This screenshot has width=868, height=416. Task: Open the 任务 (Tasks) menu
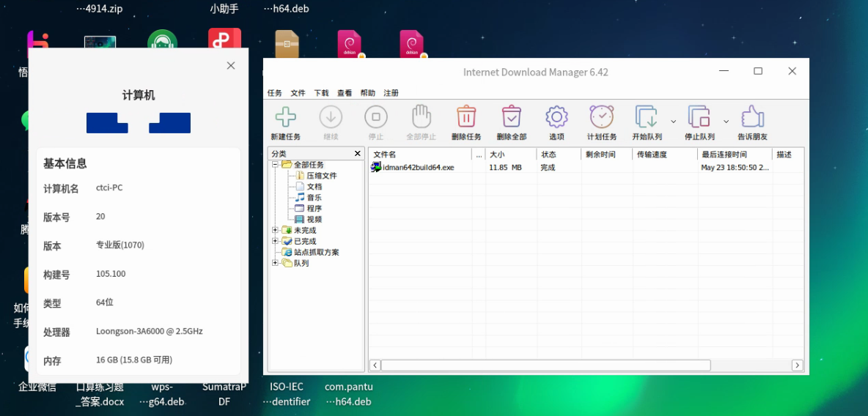[275, 93]
